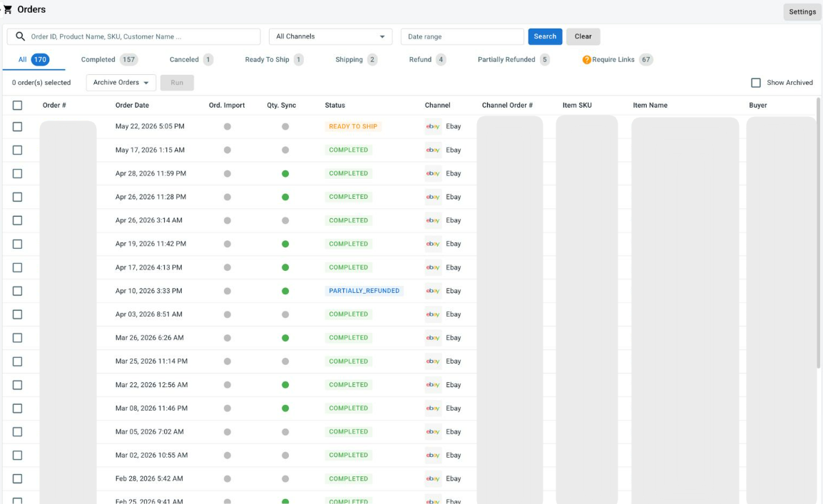Viewport: 823px width, 504px height.
Task: Click green Qty. Sync dot for Mar 22, 2026
Action: click(285, 385)
